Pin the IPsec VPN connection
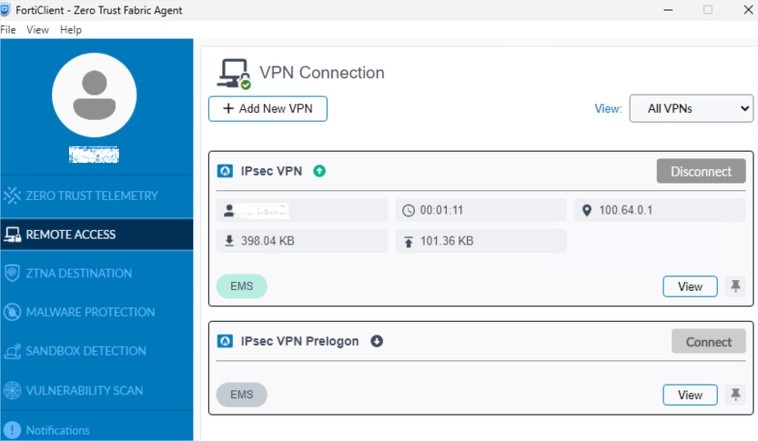 point(735,286)
